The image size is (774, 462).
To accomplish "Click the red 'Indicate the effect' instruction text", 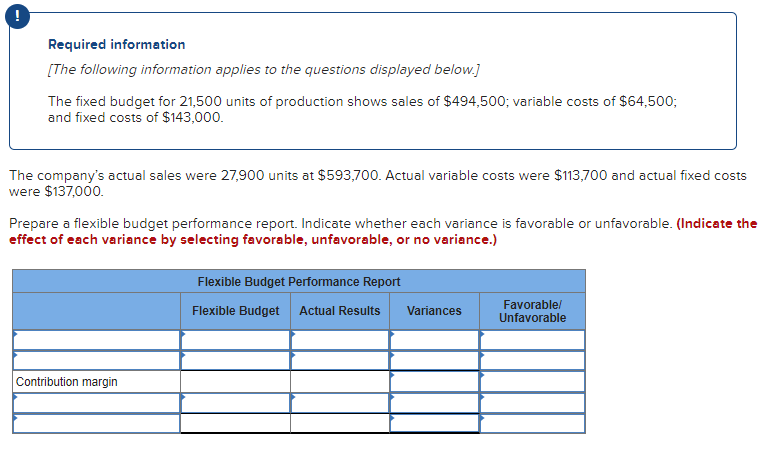I will coord(383,231).
